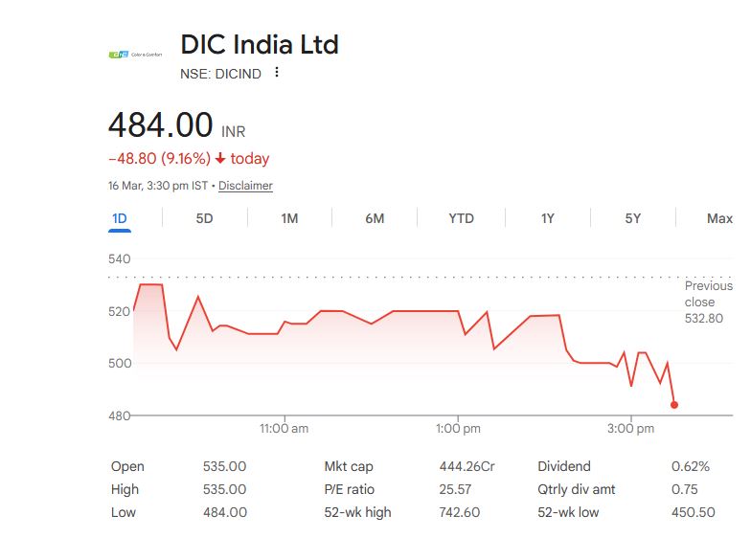Open the Disclaimer link
The height and width of the screenshot is (560, 751).
(245, 186)
